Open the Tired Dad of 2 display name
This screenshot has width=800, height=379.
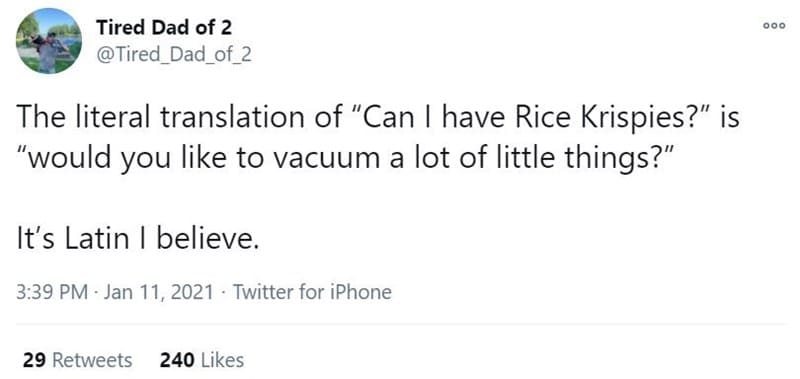click(164, 29)
